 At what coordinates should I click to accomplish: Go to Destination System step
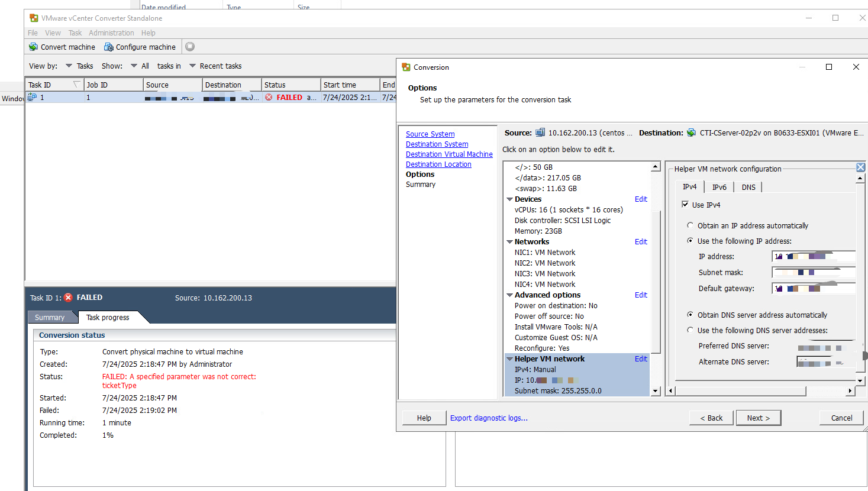coord(437,144)
